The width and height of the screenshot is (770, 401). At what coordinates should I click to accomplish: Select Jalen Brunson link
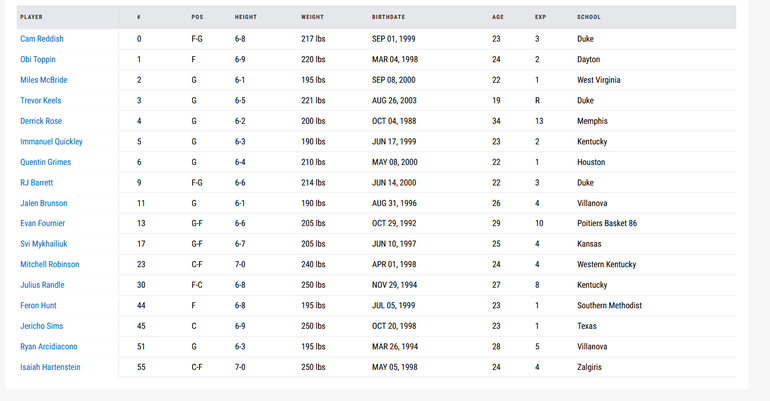[44, 203]
